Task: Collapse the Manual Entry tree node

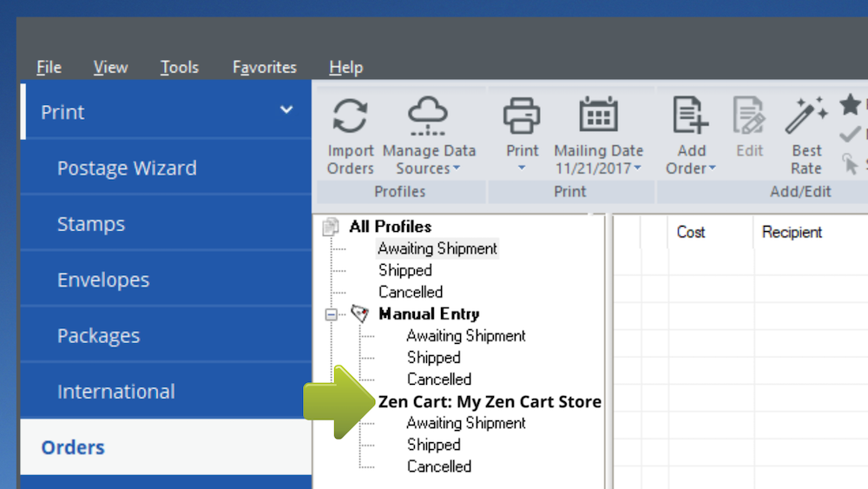Action: (x=331, y=314)
